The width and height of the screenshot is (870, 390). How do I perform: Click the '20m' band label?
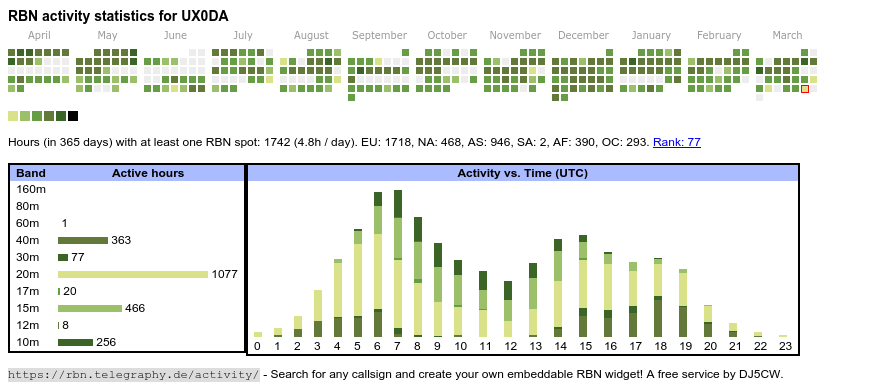tap(28, 274)
